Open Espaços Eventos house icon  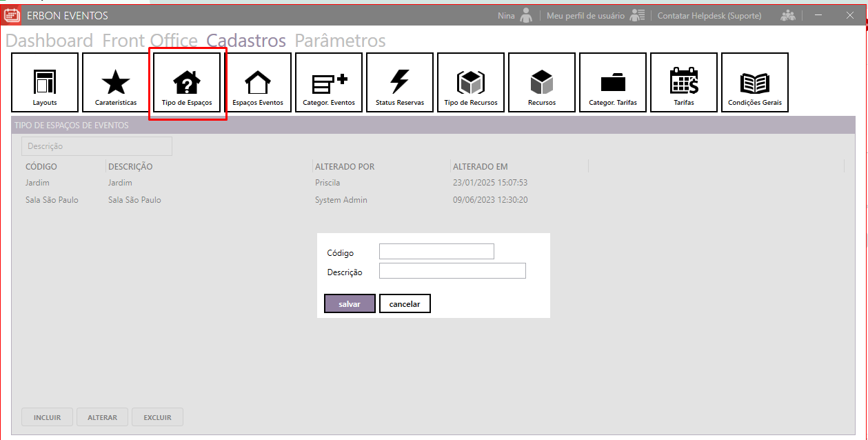258,83
